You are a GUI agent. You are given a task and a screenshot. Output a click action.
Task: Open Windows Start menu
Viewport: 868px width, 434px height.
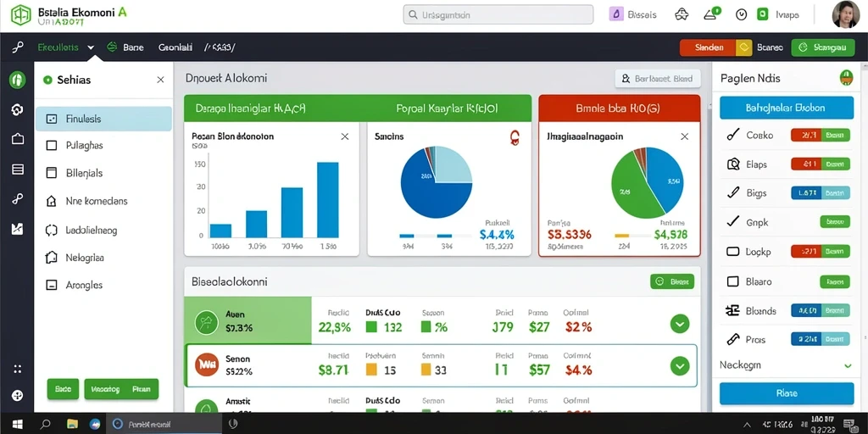point(17,424)
